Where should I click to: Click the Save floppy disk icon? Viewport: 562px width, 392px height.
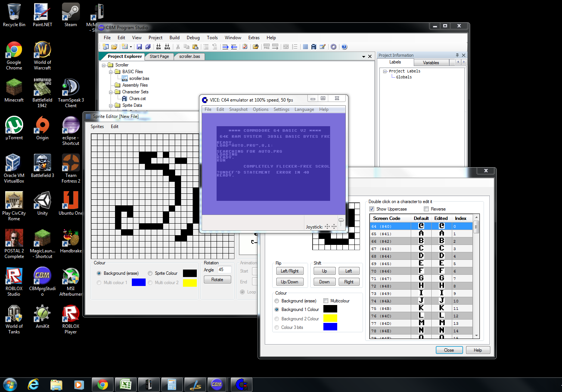(x=139, y=47)
